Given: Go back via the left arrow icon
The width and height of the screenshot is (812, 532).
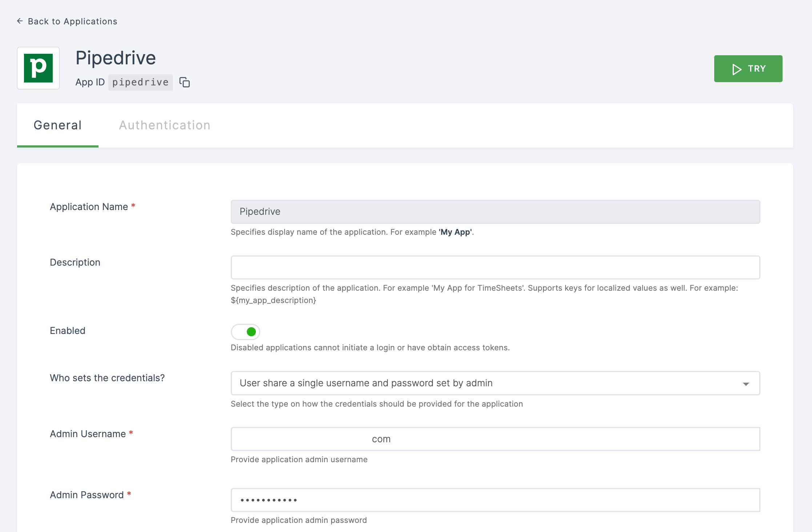Looking at the screenshot, I should (x=20, y=21).
